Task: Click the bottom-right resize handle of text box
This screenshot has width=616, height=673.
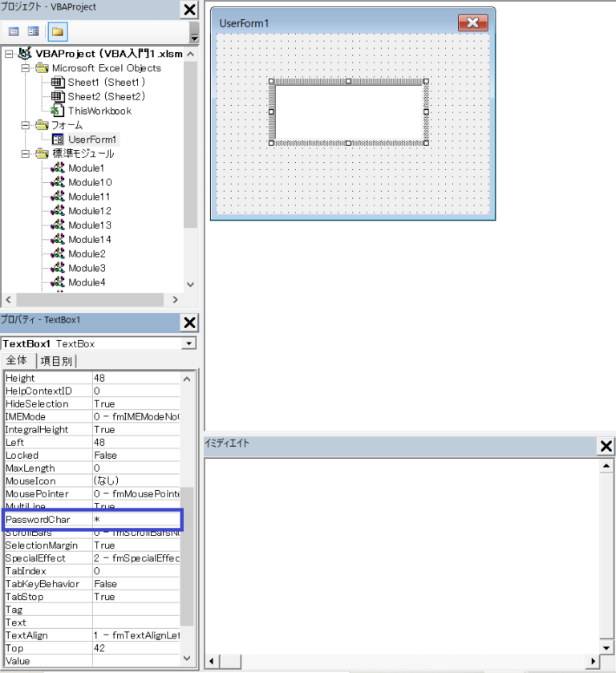Action: pos(426,143)
